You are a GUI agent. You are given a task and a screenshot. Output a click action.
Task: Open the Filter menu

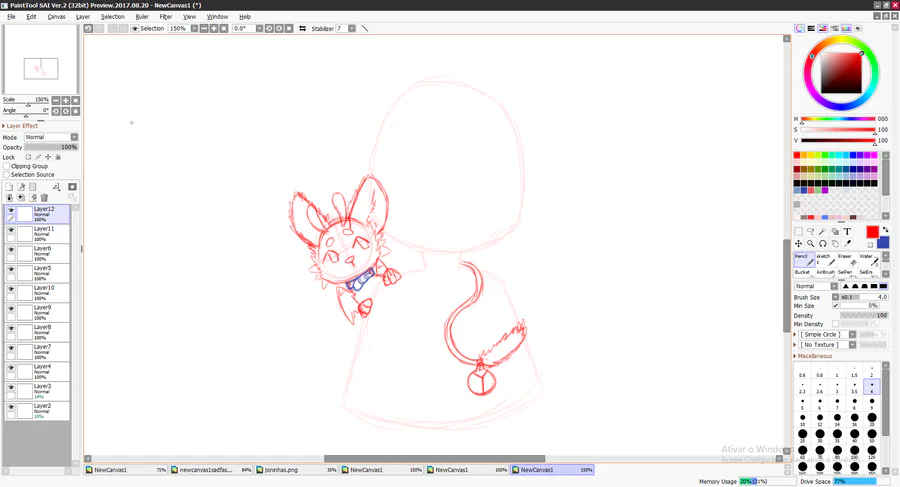(166, 17)
